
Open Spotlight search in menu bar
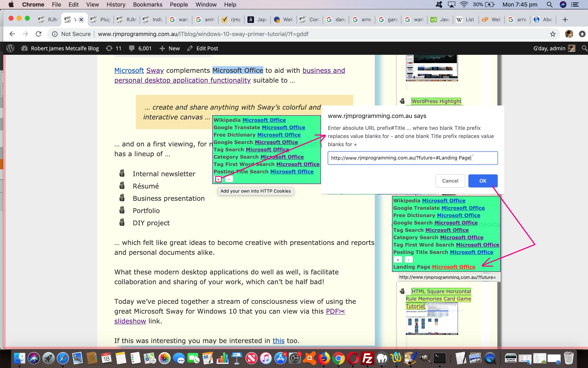[549, 4]
